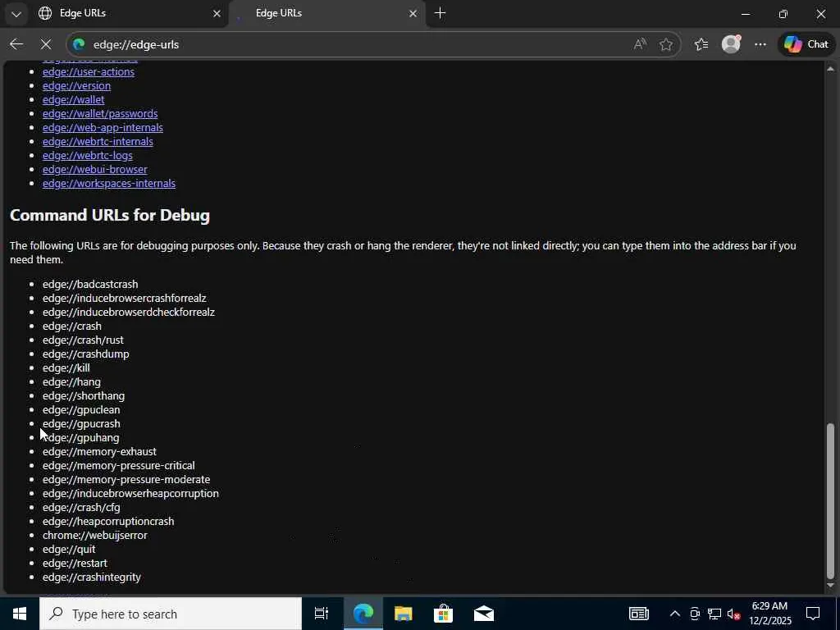
Task: Click the edge://kill text
Action: pyautogui.click(x=66, y=367)
